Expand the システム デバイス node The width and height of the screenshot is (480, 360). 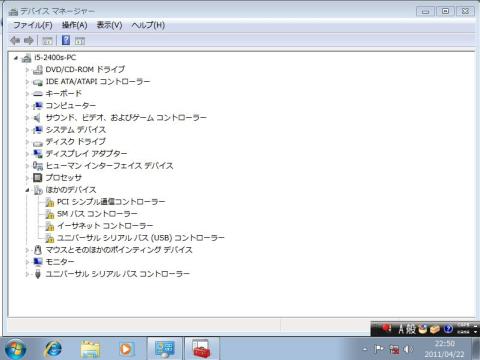[27, 130]
